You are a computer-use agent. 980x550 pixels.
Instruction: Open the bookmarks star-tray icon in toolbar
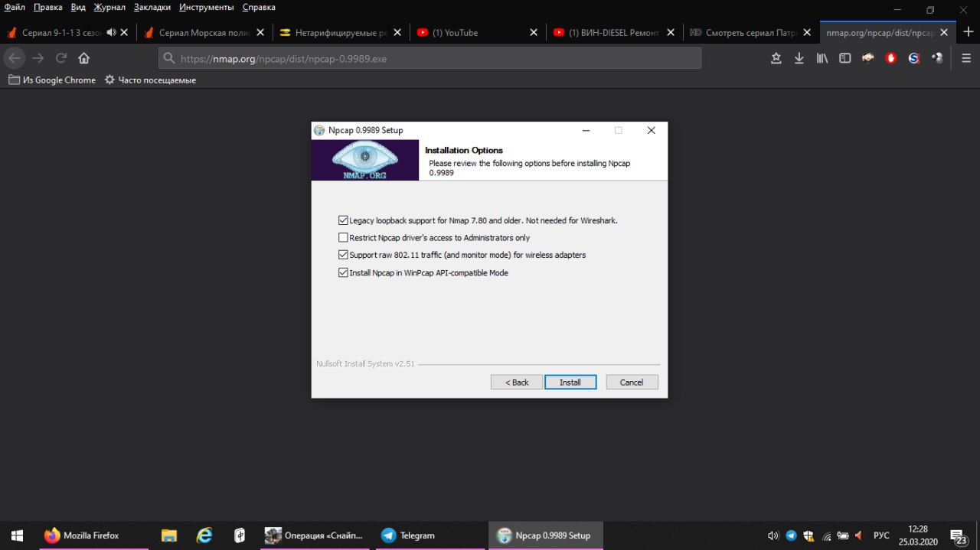click(x=776, y=58)
